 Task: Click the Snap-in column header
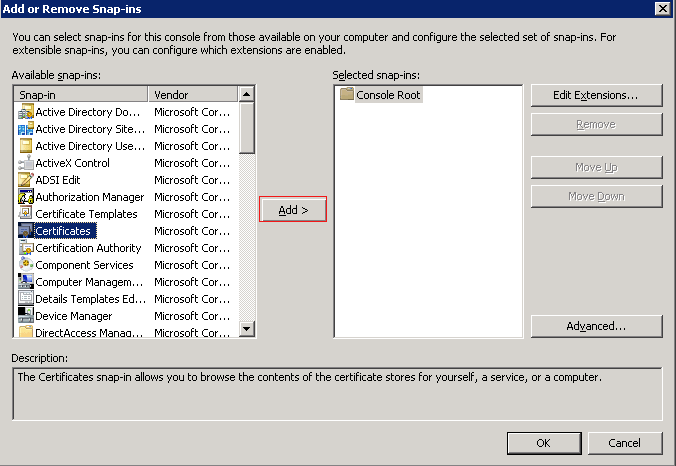click(x=81, y=94)
